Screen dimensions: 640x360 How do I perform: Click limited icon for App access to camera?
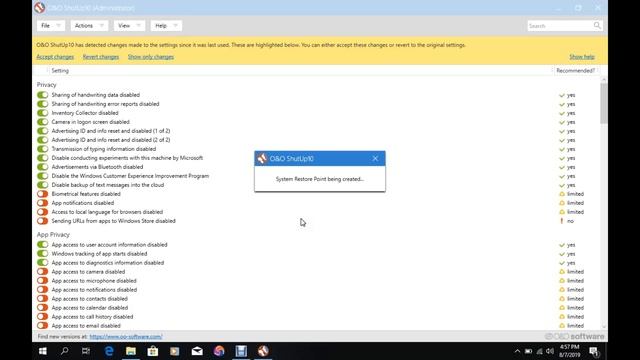tap(562, 272)
